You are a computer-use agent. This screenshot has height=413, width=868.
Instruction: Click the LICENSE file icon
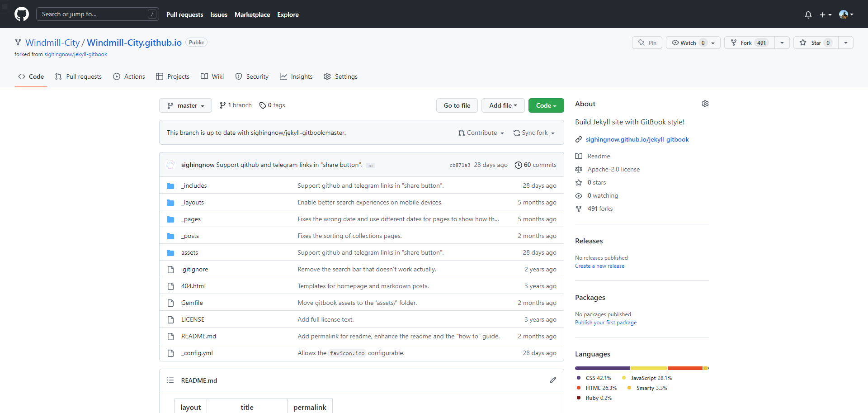click(170, 319)
